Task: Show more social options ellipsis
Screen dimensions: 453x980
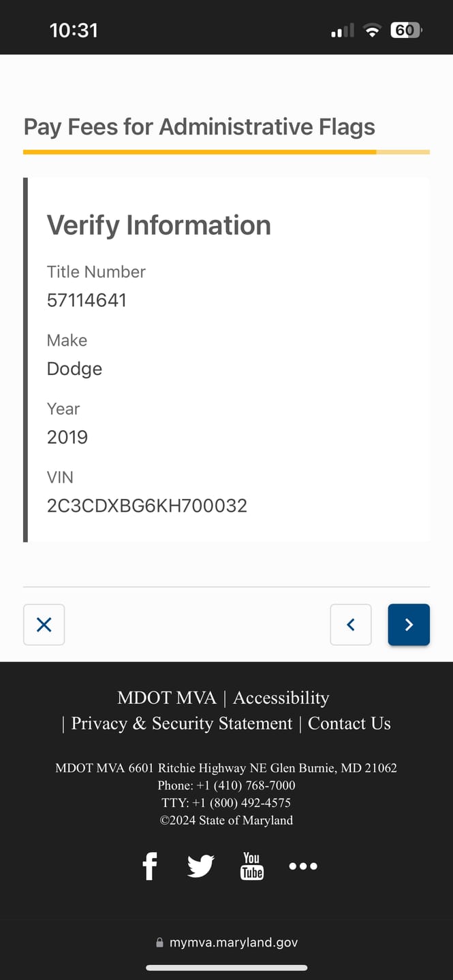Action: click(303, 866)
